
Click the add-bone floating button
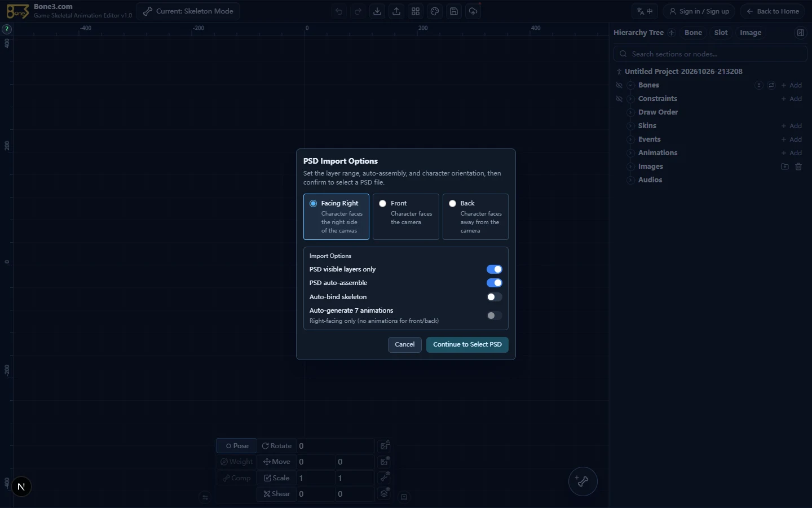582,481
